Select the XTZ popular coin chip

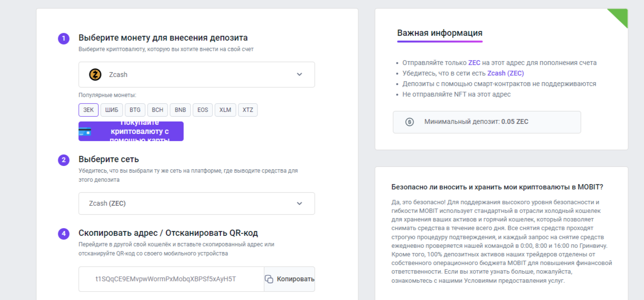(248, 110)
